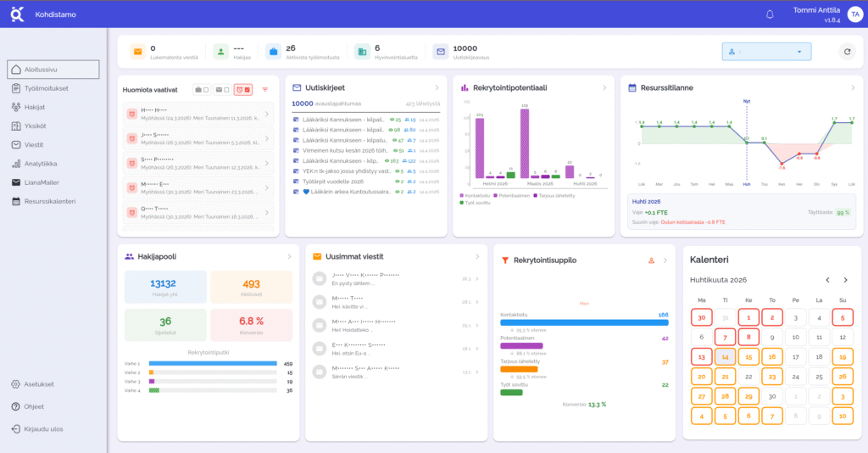Image resolution: width=868 pixels, height=453 pixels.
Task: Expand the Uutiskirjeet panel chevron
Action: [x=437, y=87]
